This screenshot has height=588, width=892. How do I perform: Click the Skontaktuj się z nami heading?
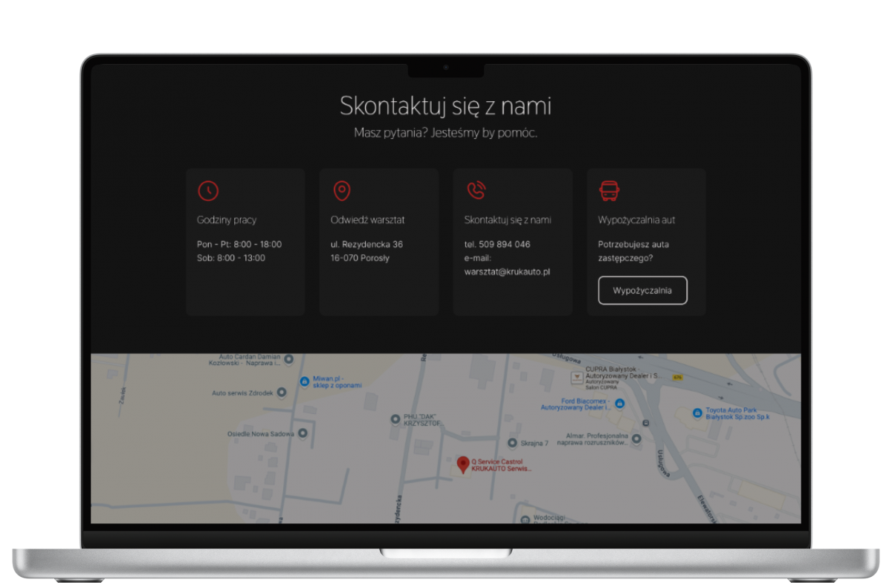tap(445, 106)
